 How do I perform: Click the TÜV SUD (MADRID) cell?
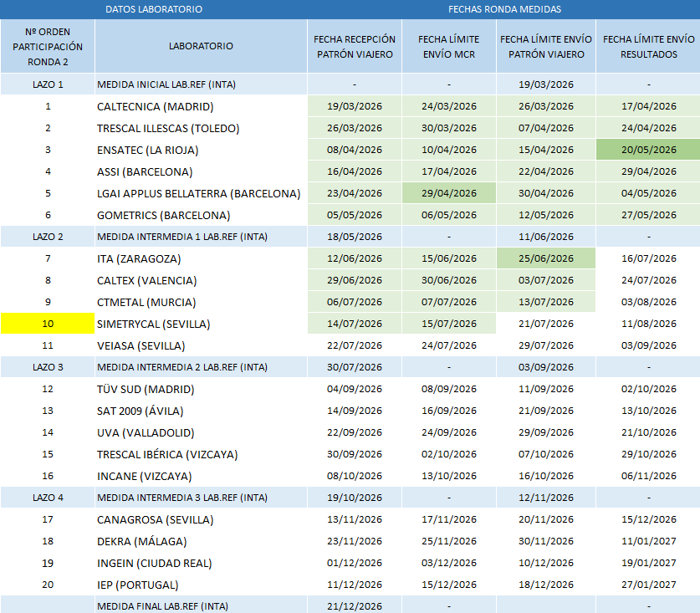click(201, 389)
